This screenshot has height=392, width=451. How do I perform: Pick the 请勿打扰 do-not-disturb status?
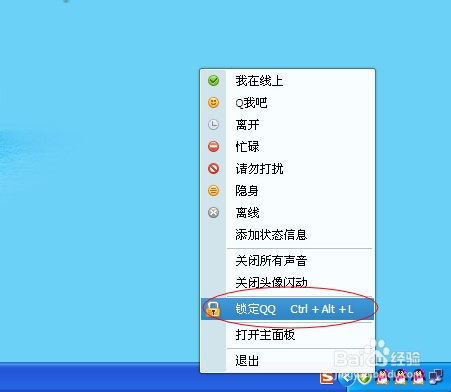pos(287,169)
